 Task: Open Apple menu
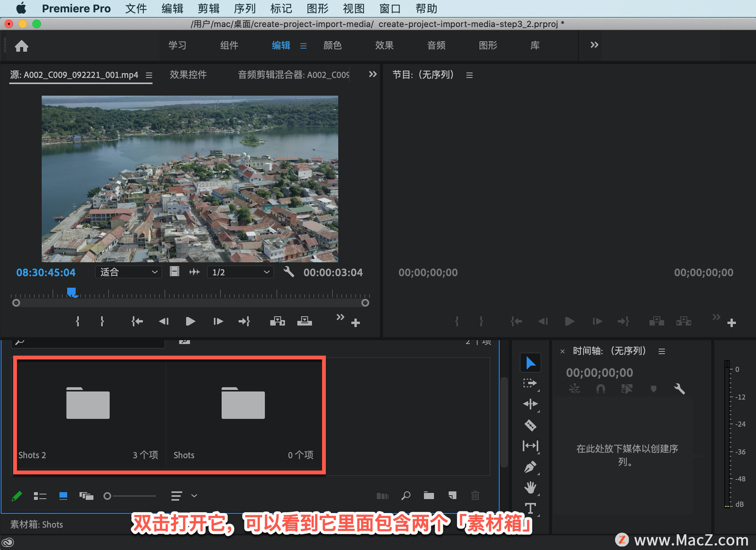coord(21,8)
